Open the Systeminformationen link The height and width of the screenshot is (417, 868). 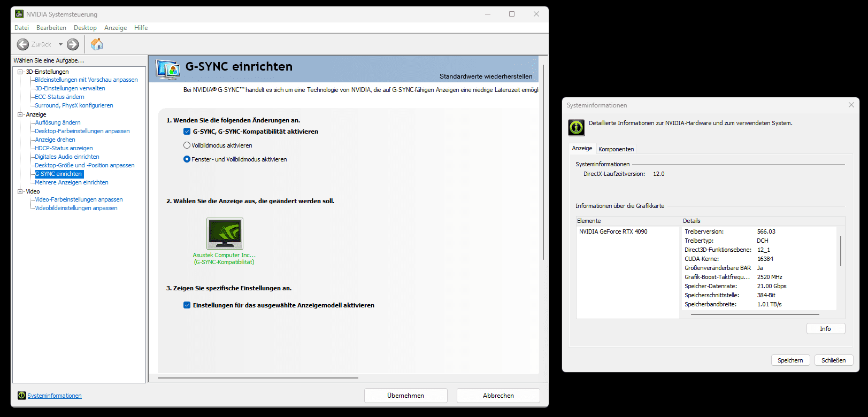coord(55,396)
